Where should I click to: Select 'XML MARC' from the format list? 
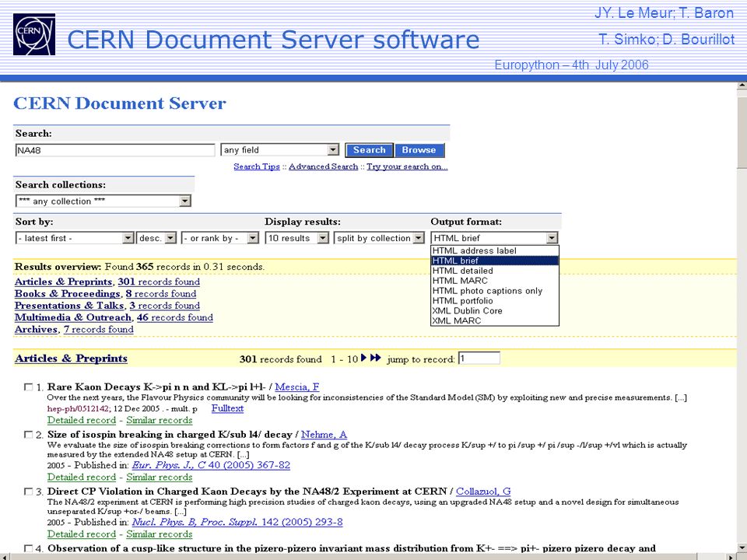click(x=495, y=320)
